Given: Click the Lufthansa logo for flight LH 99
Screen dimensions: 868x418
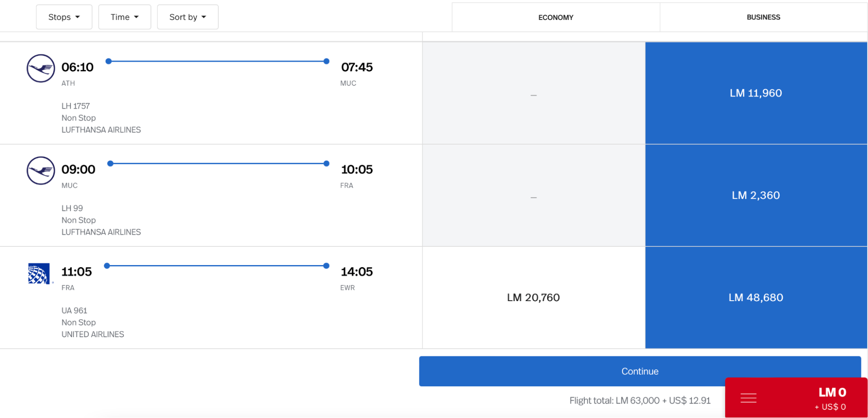Looking at the screenshot, I should (41, 170).
